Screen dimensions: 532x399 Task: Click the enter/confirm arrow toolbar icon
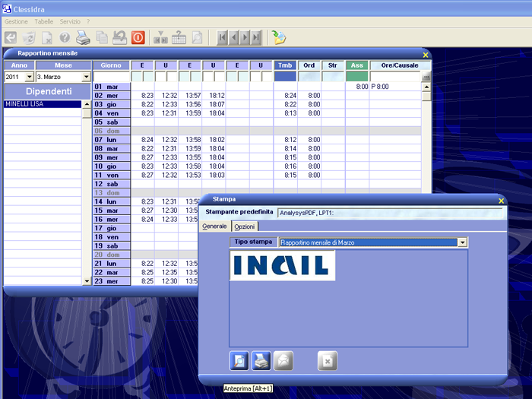click(11, 37)
